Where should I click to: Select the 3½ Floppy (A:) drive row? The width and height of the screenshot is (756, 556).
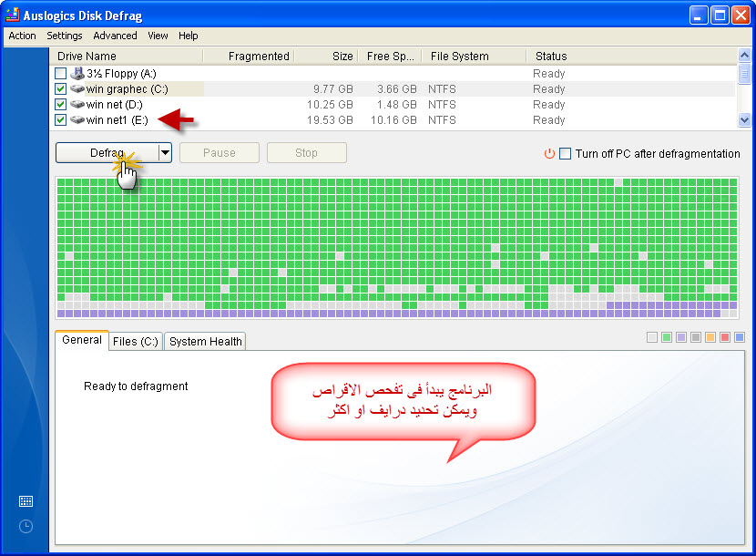tap(393, 73)
